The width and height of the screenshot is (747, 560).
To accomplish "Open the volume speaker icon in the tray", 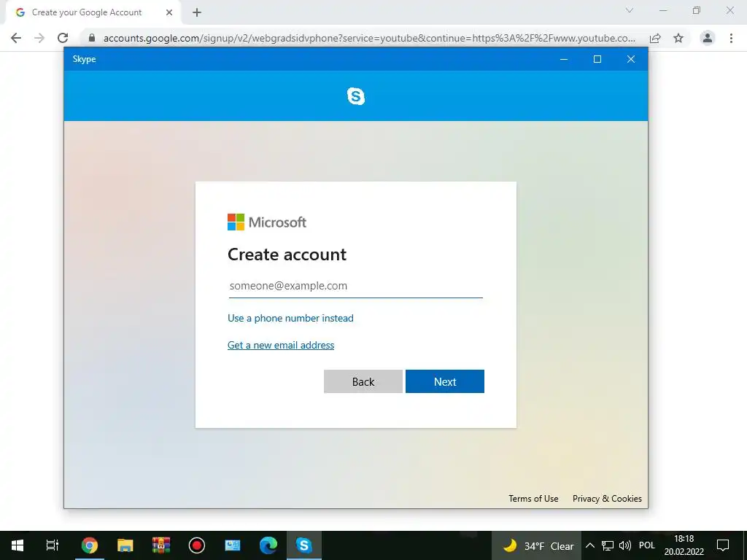I will click(625, 545).
